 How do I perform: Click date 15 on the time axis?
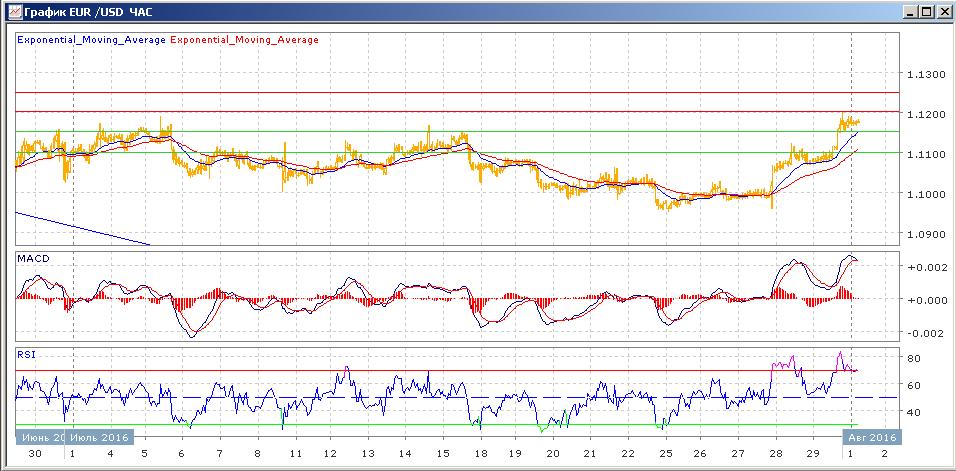pos(443,454)
